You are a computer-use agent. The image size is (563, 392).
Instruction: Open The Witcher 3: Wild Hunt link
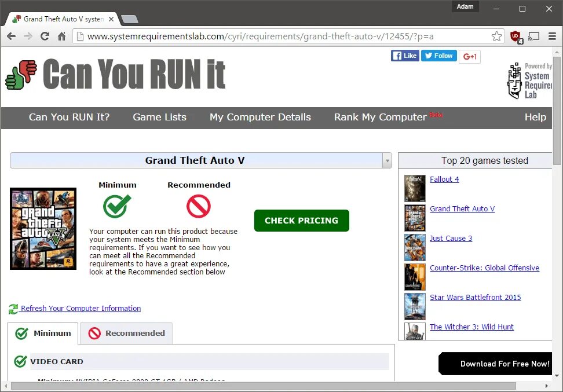click(471, 327)
